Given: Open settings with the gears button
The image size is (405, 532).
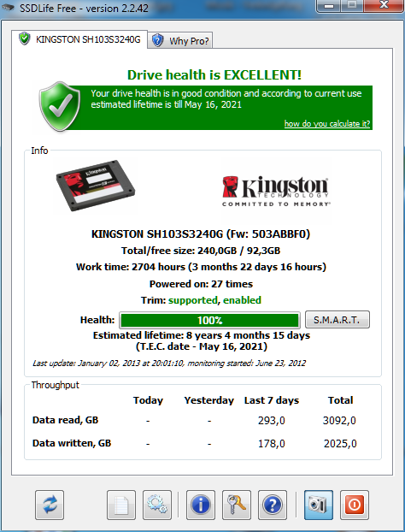Looking at the screenshot, I should click(x=157, y=505).
